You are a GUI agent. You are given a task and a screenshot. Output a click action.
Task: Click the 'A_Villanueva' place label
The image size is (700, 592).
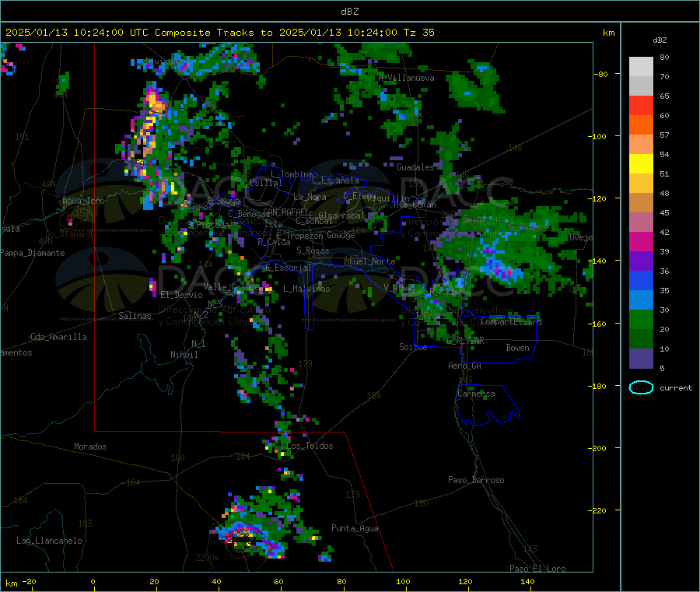coord(406,78)
